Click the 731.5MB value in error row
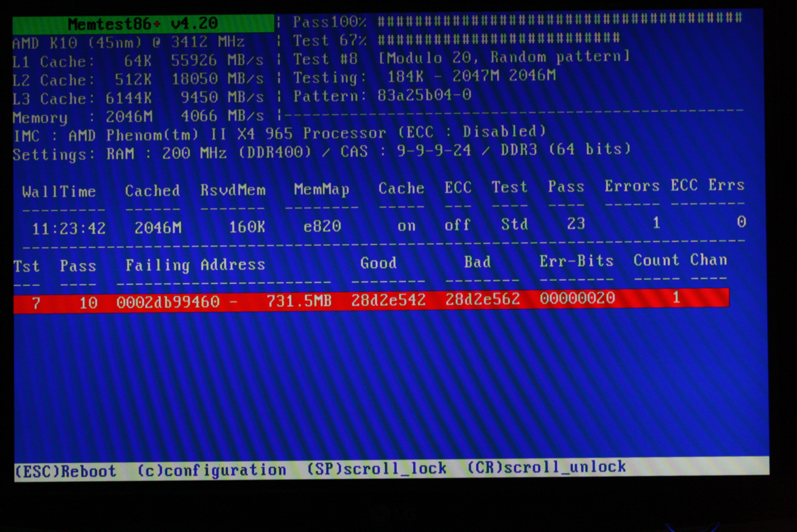This screenshot has height=532, width=797. 299,301
